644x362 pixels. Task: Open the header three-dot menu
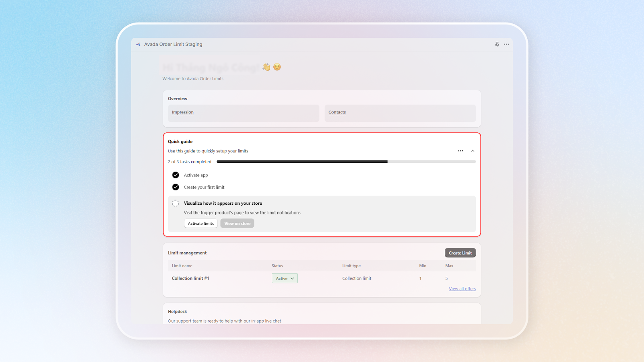506,44
